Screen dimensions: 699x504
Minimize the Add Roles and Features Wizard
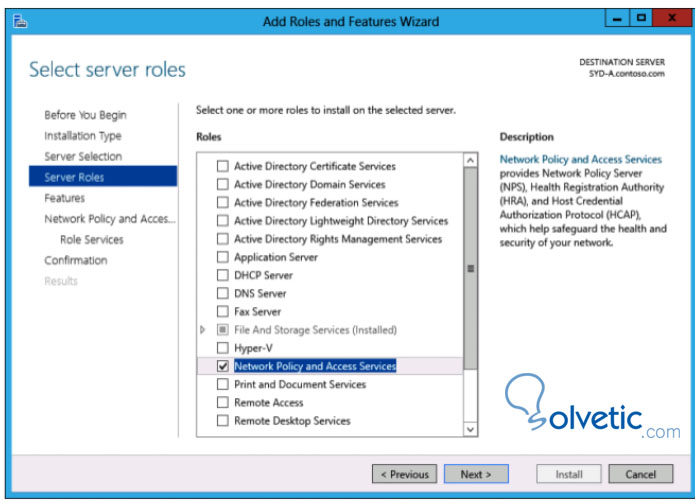tap(617, 19)
